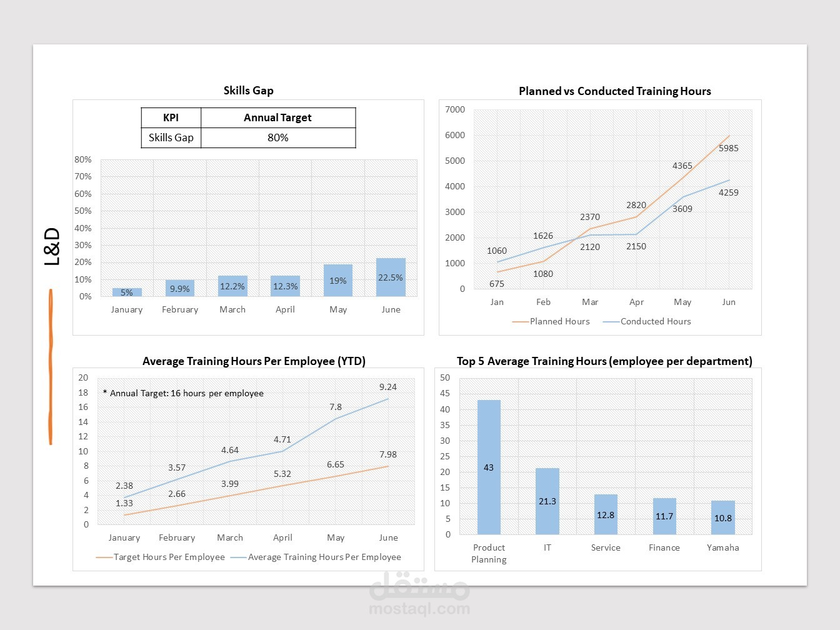The width and height of the screenshot is (840, 630).
Task: Select the 2820 data label
Action: (636, 205)
